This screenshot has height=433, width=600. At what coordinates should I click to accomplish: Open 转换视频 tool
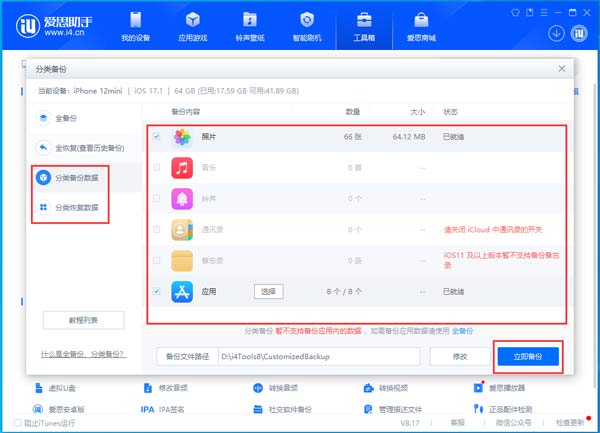pyautogui.click(x=386, y=388)
